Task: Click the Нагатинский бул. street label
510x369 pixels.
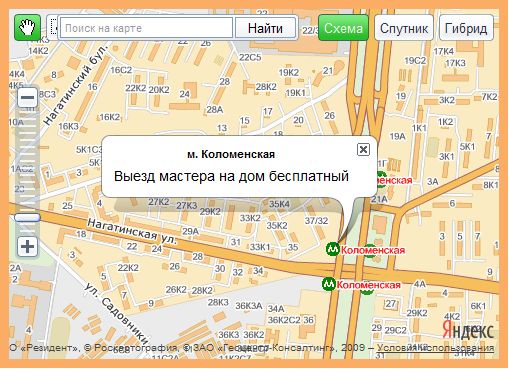Action: (x=76, y=85)
